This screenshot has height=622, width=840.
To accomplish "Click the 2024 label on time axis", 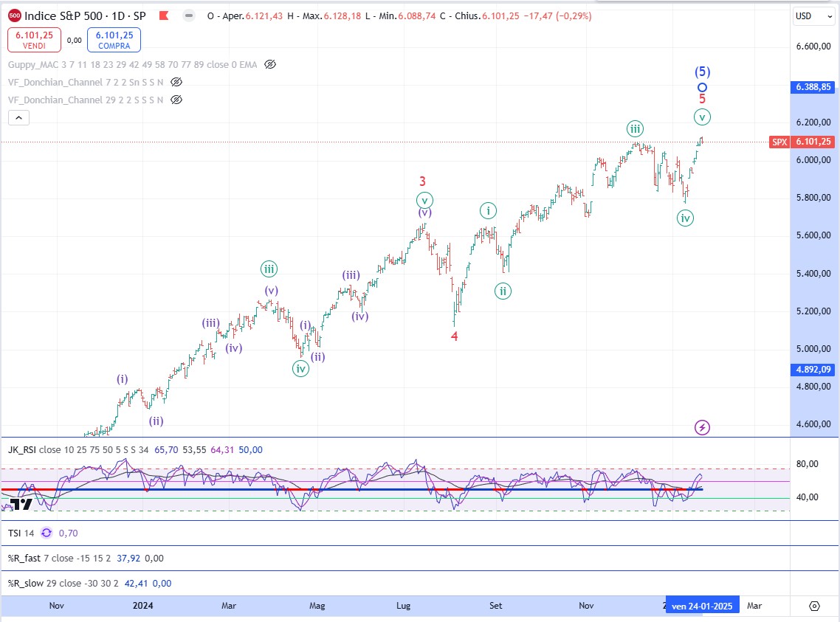I will tap(142, 606).
